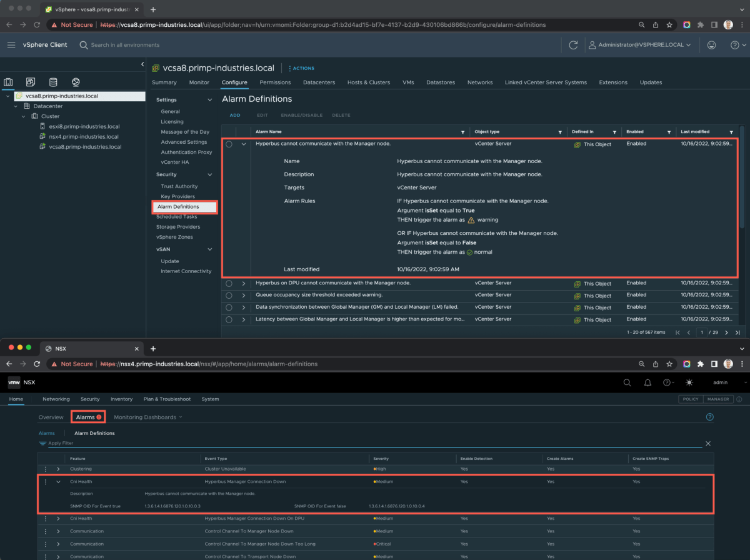Collapse the Hyperbus cannot communicate alarm details
This screenshot has width=750, height=560.
[244, 144]
